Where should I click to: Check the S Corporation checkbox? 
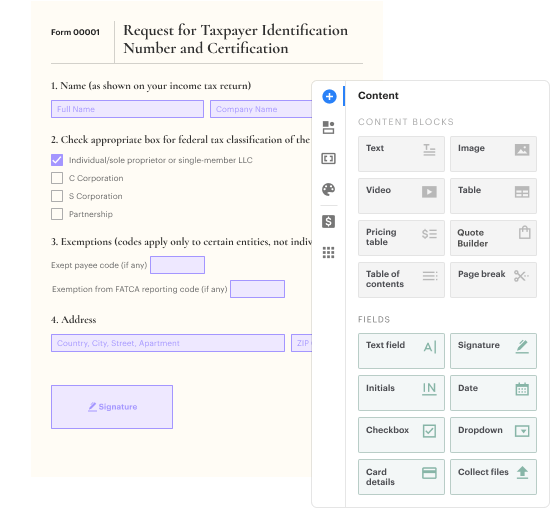point(57,196)
